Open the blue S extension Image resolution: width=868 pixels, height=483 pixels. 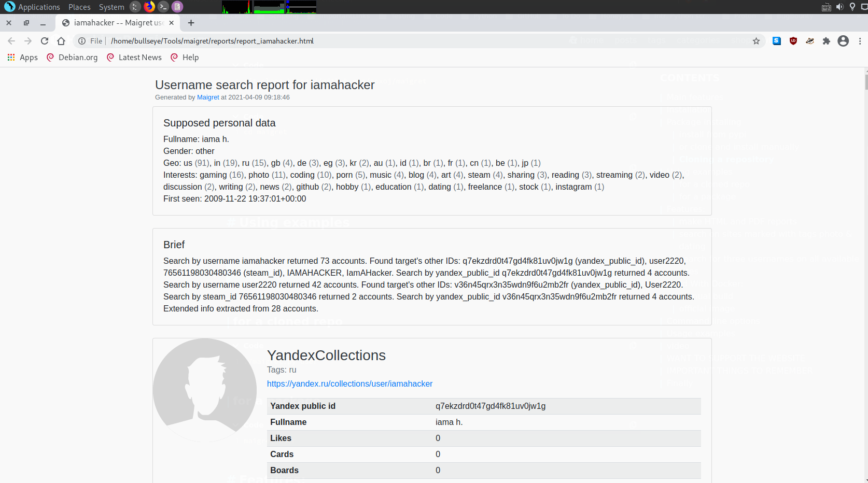tap(777, 41)
